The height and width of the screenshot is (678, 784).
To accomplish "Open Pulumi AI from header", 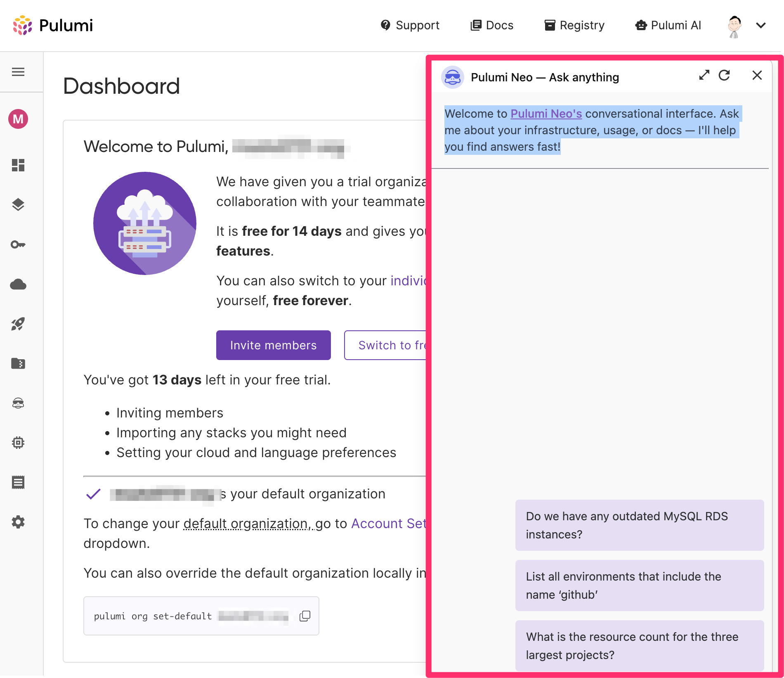I will [x=668, y=25].
